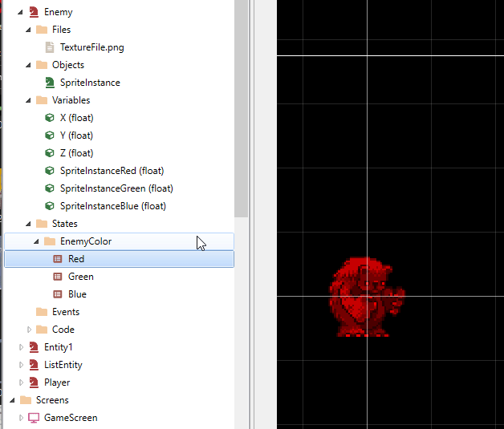Select SpriteInstanceBlue (float) variable

pyautogui.click(x=112, y=206)
